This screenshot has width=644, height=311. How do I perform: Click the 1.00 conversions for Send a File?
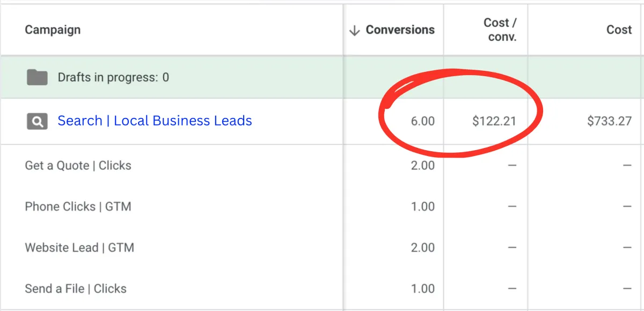point(422,289)
